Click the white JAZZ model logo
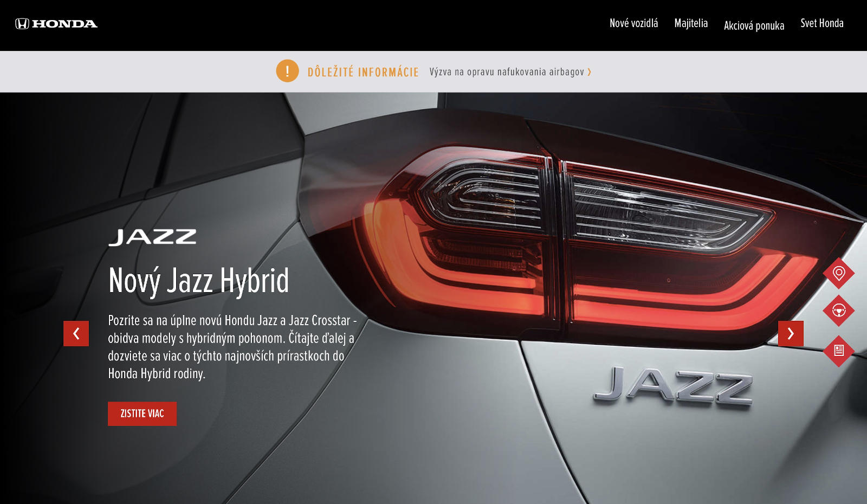 point(152,237)
